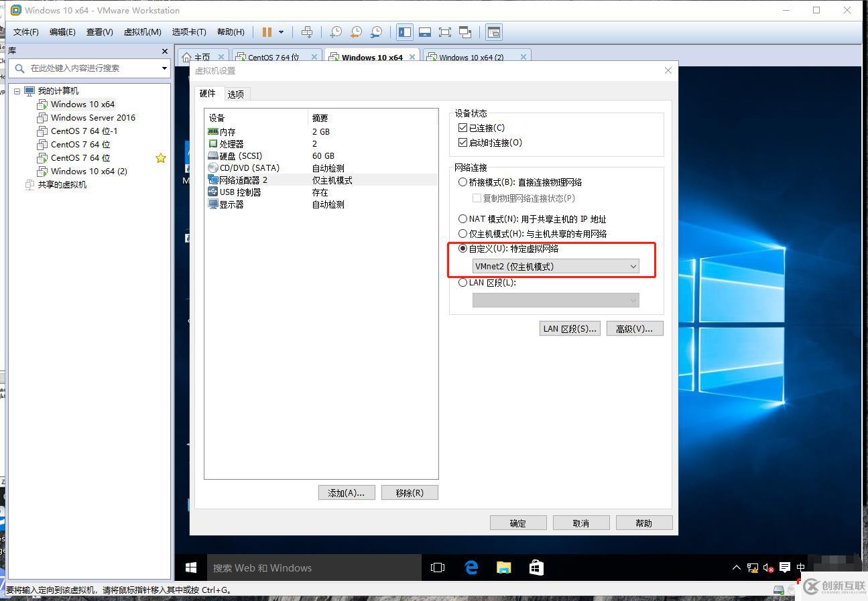Click the 移除(R) button
This screenshot has height=601, width=868.
tap(410, 492)
